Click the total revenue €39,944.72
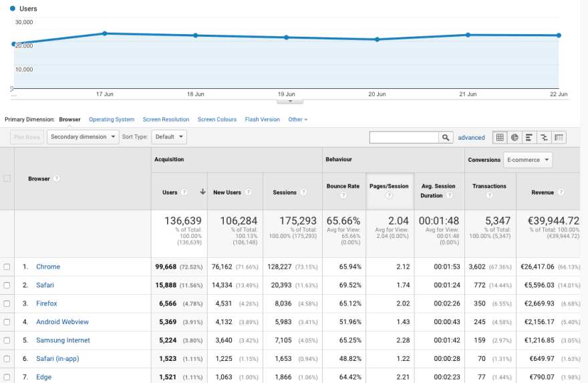The height and width of the screenshot is (383, 588). pyautogui.click(x=553, y=221)
